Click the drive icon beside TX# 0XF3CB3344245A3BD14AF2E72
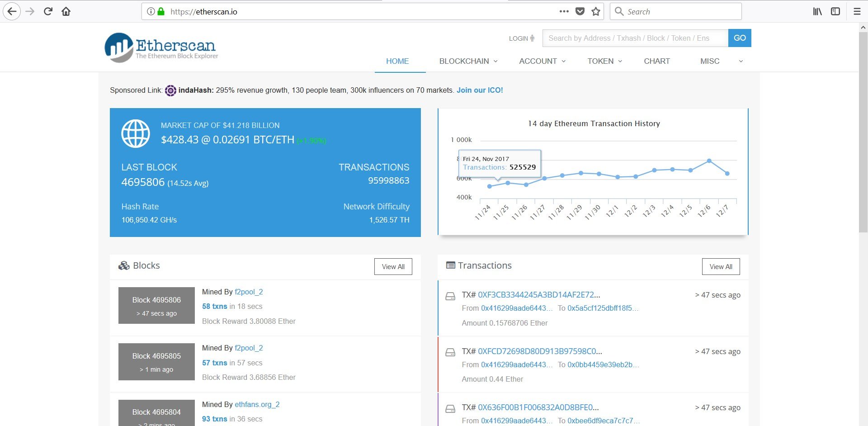Screen dimensions: 868x426 pos(450,297)
